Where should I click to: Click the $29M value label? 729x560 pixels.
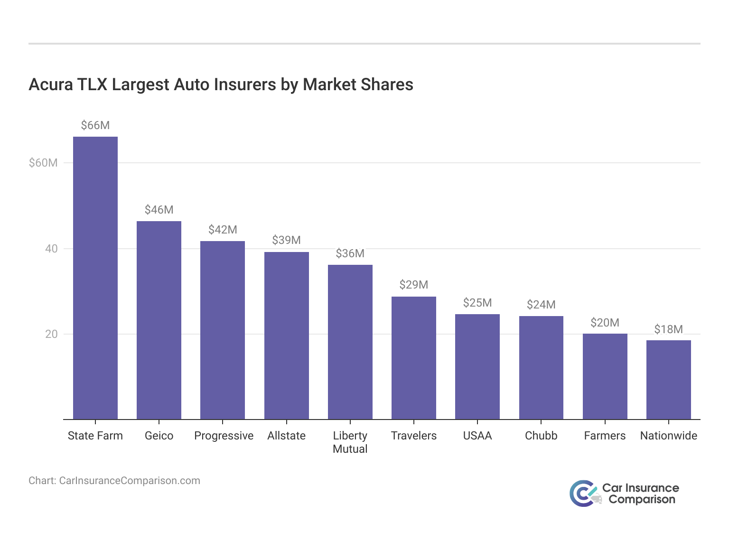click(414, 285)
